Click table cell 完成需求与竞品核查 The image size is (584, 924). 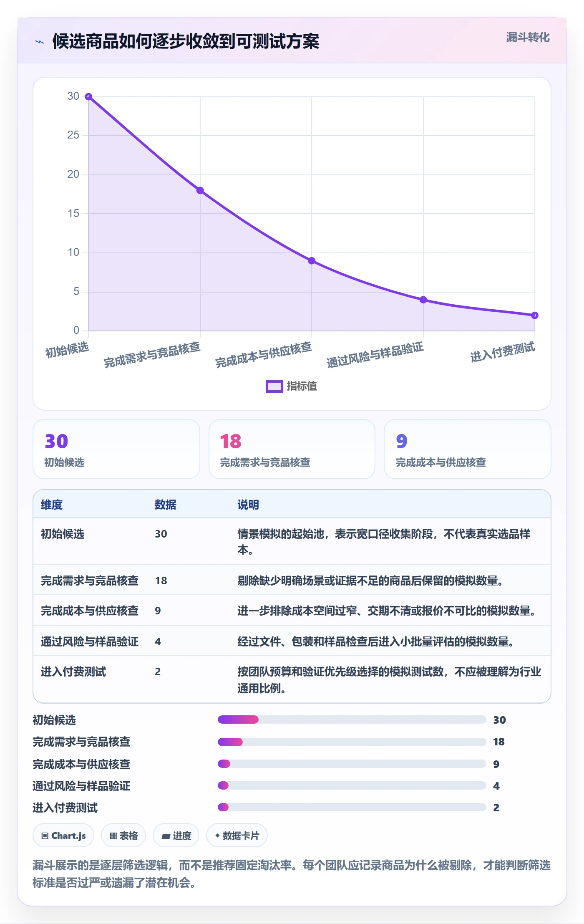pyautogui.click(x=90, y=581)
